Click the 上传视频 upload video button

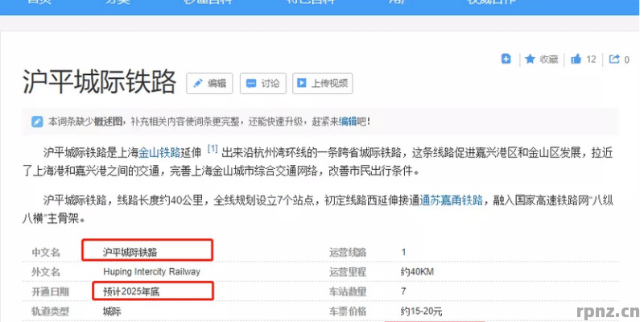pos(323,84)
